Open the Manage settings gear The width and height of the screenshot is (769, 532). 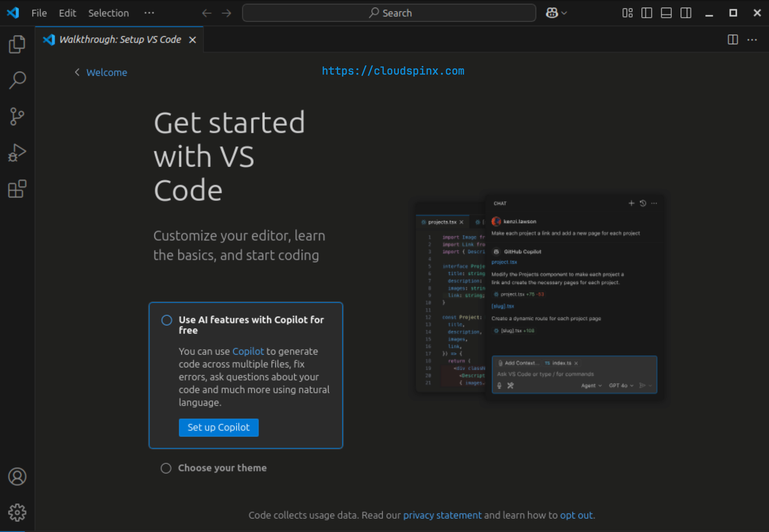[x=17, y=512]
